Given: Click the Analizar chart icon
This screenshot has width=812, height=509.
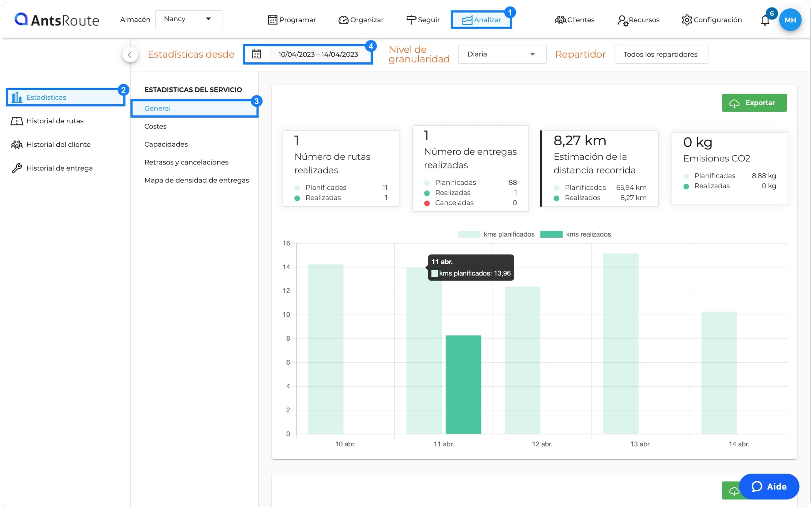Looking at the screenshot, I should pyautogui.click(x=467, y=20).
